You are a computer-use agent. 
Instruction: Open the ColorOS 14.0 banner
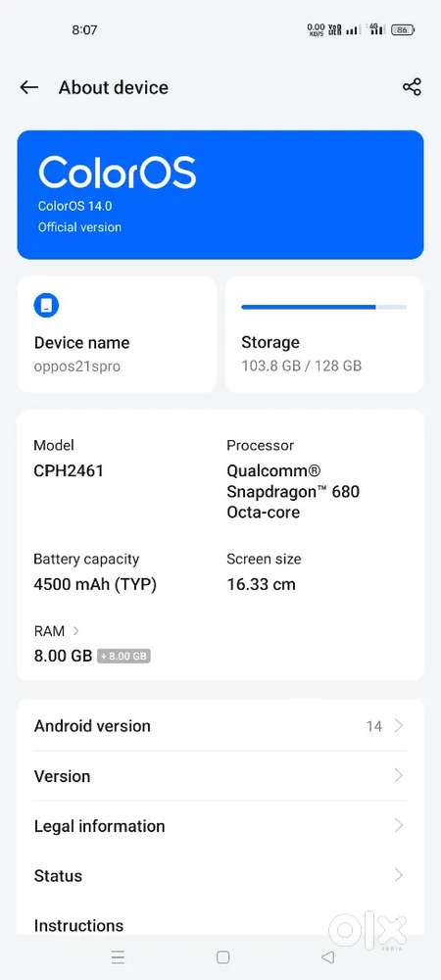coord(220,194)
